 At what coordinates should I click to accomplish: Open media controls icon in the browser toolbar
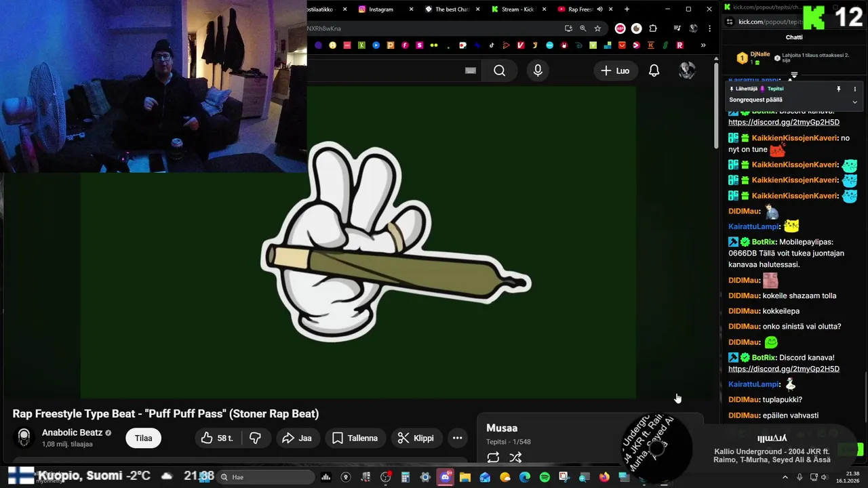pyautogui.click(x=677, y=28)
